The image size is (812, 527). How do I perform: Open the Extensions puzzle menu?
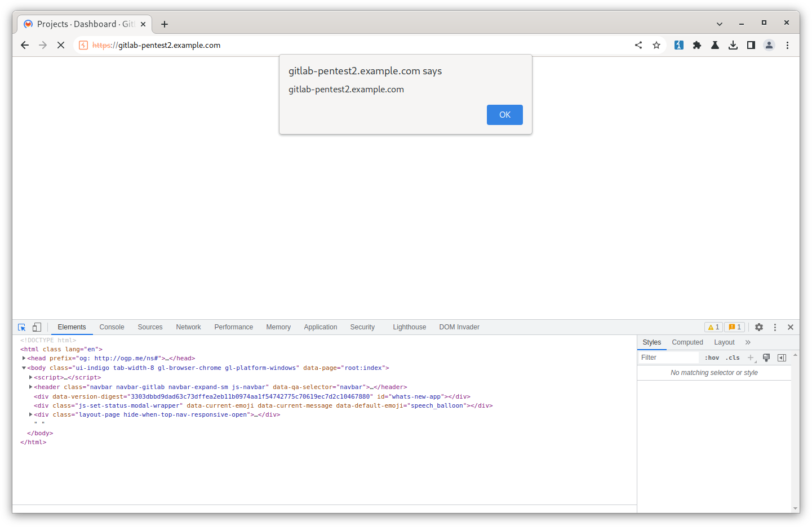tap(697, 45)
